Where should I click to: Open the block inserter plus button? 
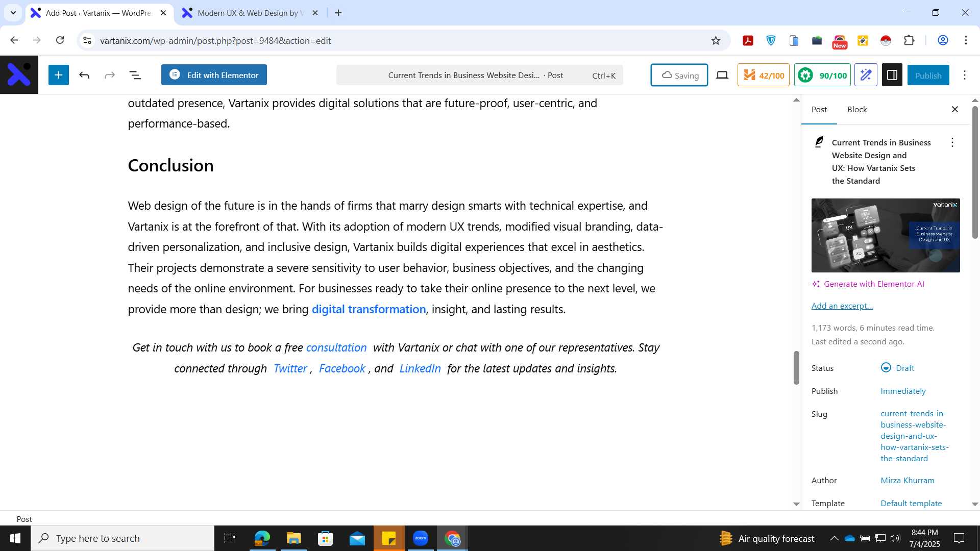point(59,75)
